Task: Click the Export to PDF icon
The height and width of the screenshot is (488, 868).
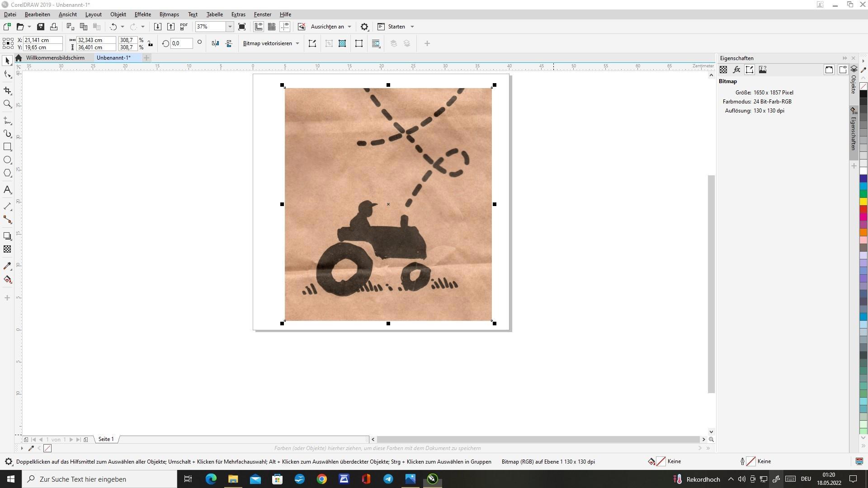Action: [184, 27]
